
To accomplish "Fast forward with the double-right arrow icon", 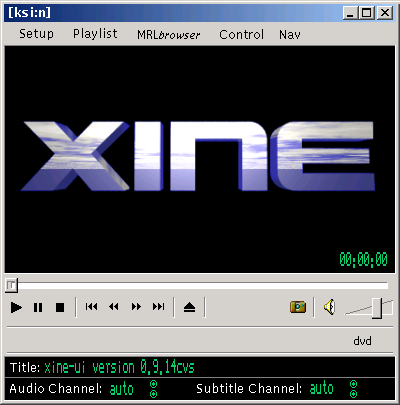I will click(x=136, y=307).
